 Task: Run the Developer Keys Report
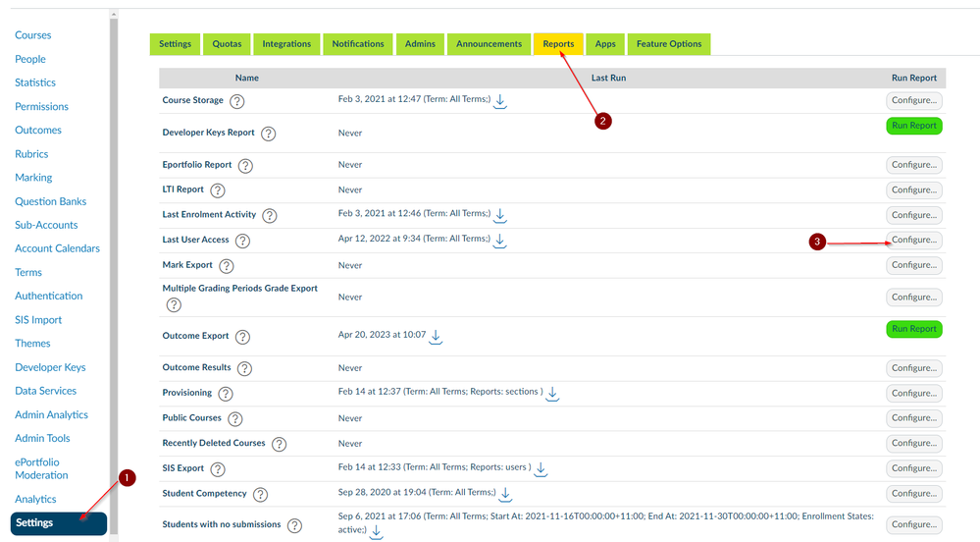point(913,126)
